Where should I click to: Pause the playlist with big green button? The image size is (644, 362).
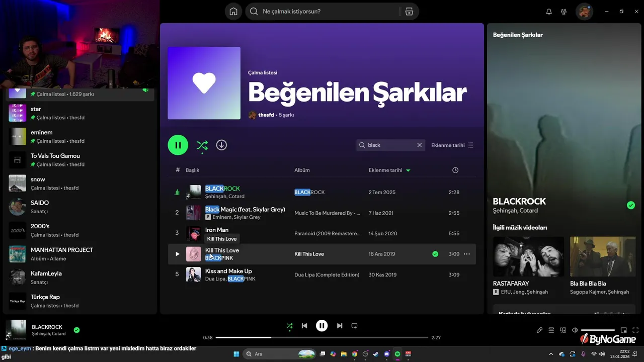(x=178, y=145)
